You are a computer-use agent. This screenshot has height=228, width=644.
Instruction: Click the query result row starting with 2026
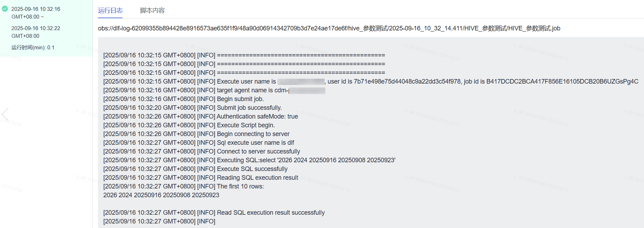[161, 195]
